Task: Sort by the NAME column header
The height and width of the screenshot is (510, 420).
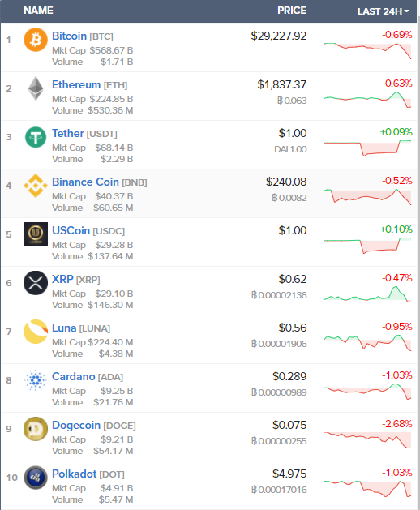Action: pos(38,11)
